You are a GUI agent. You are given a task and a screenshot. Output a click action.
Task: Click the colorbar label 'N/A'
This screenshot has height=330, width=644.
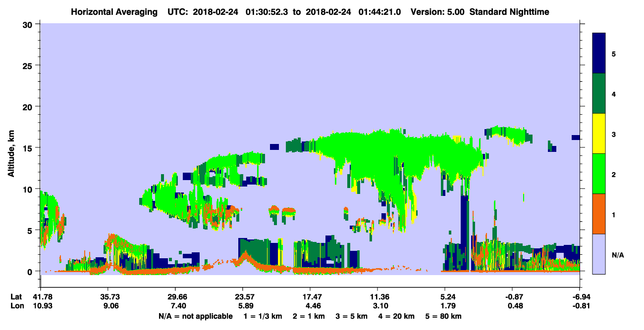coord(617,255)
